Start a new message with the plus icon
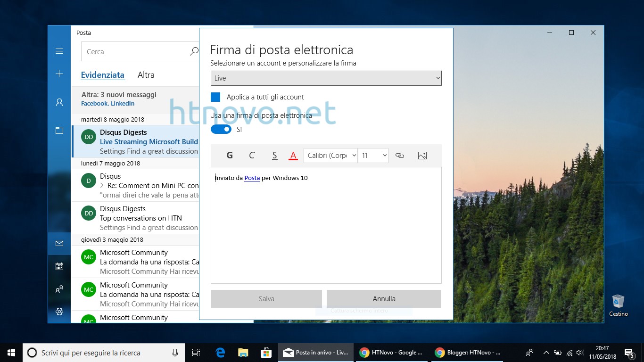The width and height of the screenshot is (644, 362). (x=59, y=74)
